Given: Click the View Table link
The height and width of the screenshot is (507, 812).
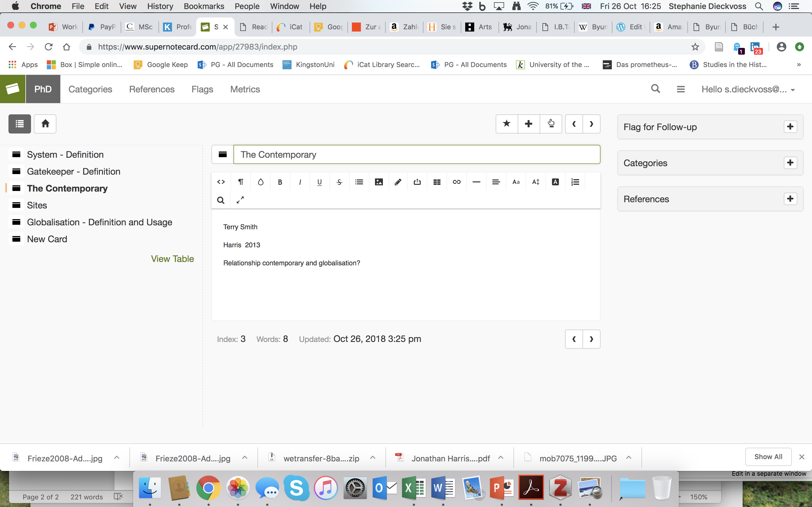Looking at the screenshot, I should (x=173, y=259).
